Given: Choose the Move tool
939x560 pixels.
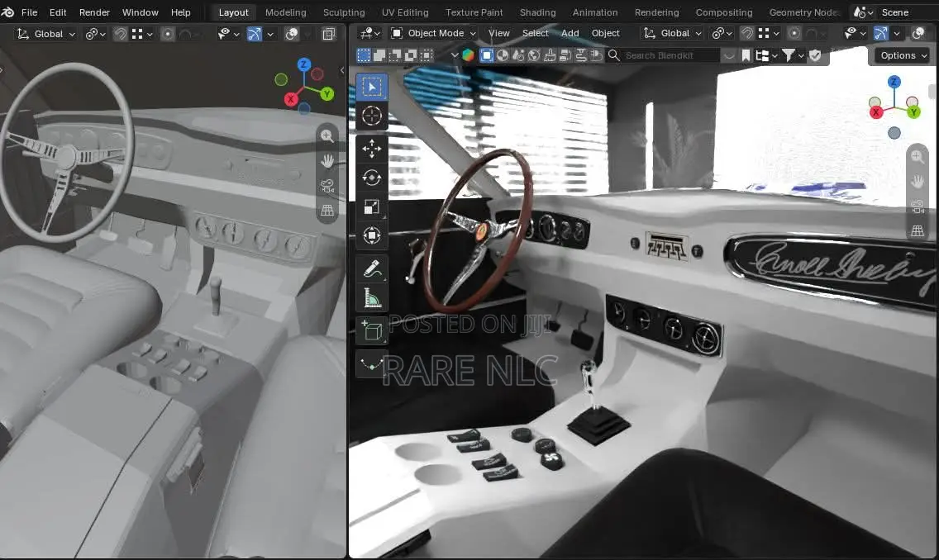Looking at the screenshot, I should click(x=372, y=149).
